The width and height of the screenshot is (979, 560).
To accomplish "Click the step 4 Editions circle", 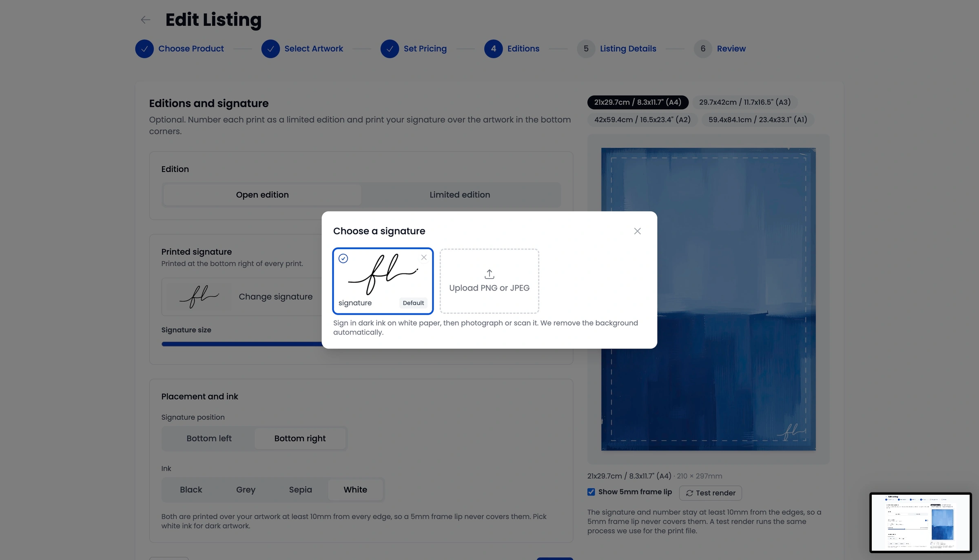I will click(493, 49).
